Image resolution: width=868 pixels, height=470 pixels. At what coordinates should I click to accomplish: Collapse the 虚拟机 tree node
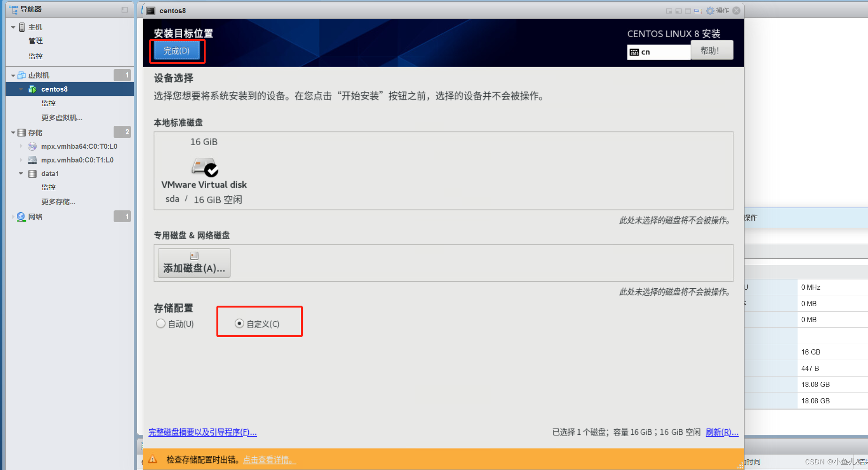click(x=13, y=76)
